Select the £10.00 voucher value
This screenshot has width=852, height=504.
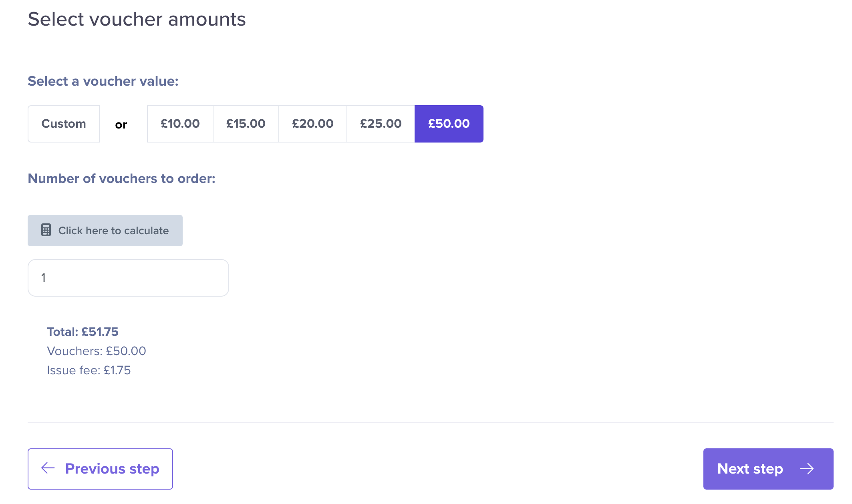(180, 124)
